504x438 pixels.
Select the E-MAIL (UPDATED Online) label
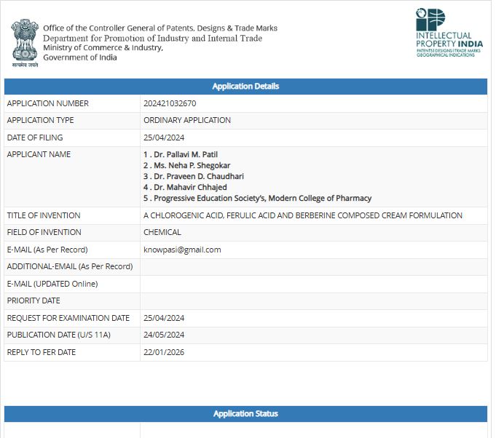click(52, 284)
